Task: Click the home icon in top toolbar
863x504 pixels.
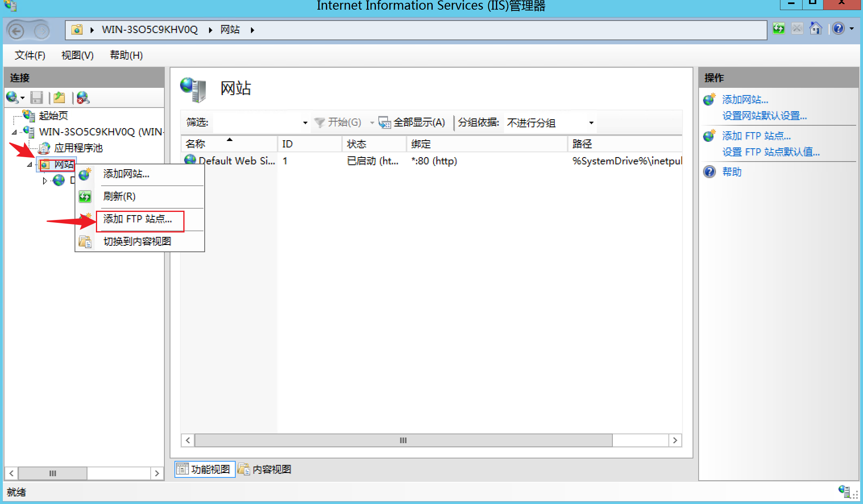Action: [x=816, y=29]
